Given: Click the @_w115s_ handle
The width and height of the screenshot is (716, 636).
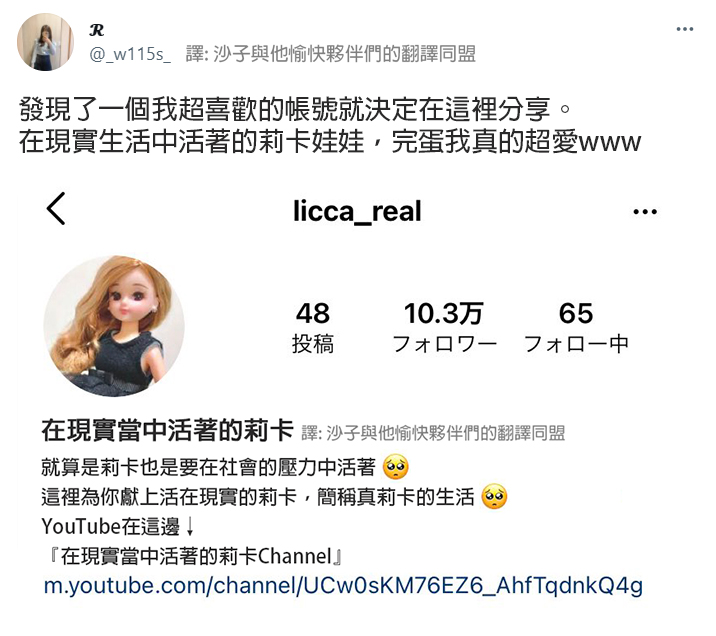Looking at the screenshot, I should 130,54.
